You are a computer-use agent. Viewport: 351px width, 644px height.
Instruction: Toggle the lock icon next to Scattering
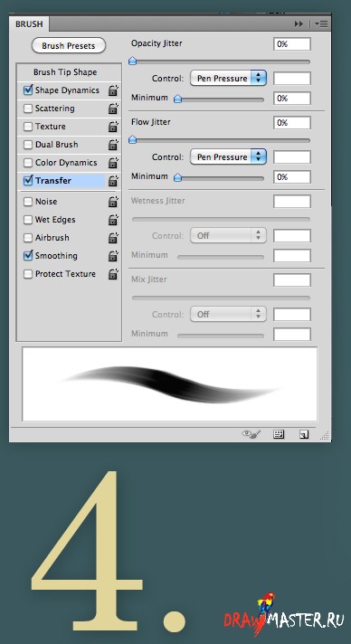click(x=113, y=109)
